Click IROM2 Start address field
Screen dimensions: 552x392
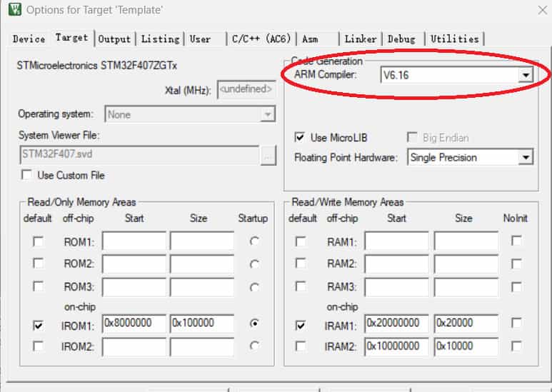pos(134,346)
